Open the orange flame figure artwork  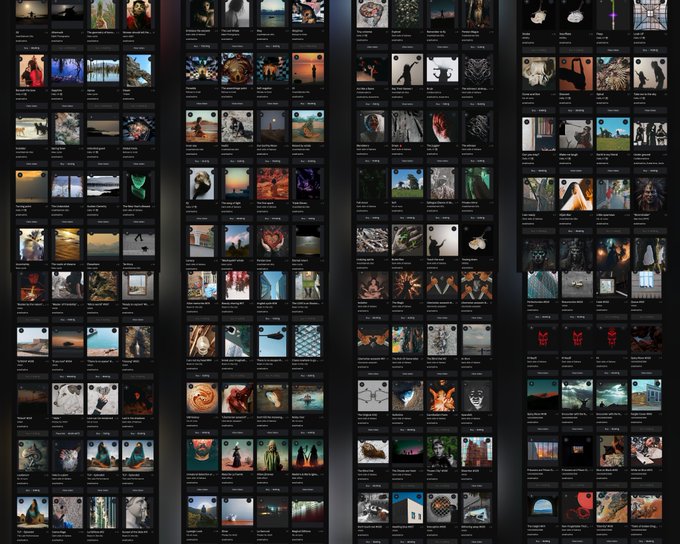tap(442, 395)
